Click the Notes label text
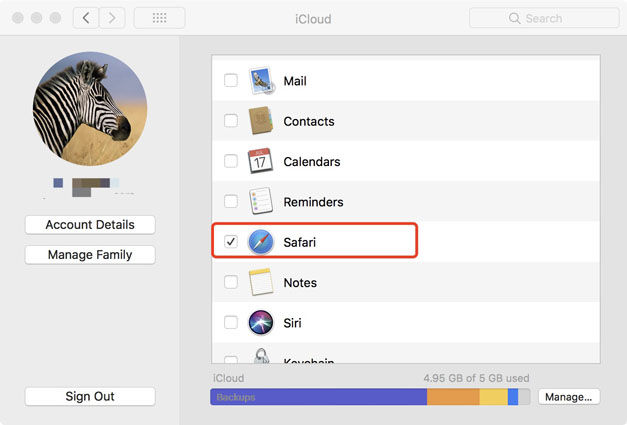Image resolution: width=627 pixels, height=425 pixels. click(300, 283)
